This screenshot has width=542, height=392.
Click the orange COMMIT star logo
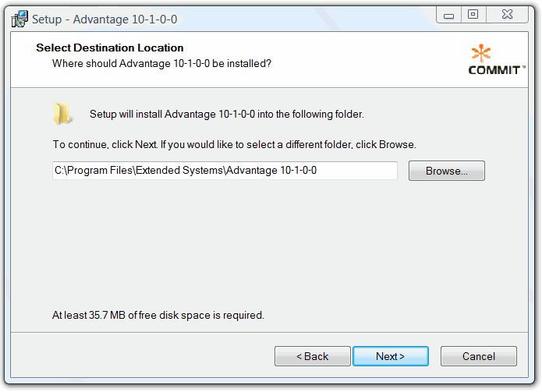click(x=481, y=54)
